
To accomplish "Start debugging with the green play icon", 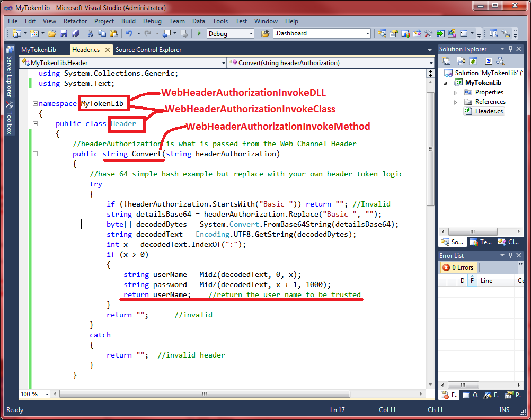I will pos(199,33).
